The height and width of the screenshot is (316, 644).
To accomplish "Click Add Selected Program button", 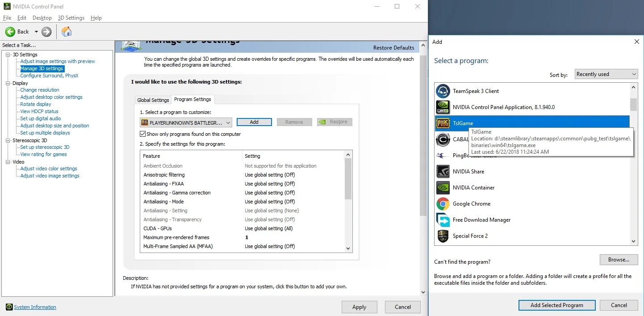I will point(557,305).
